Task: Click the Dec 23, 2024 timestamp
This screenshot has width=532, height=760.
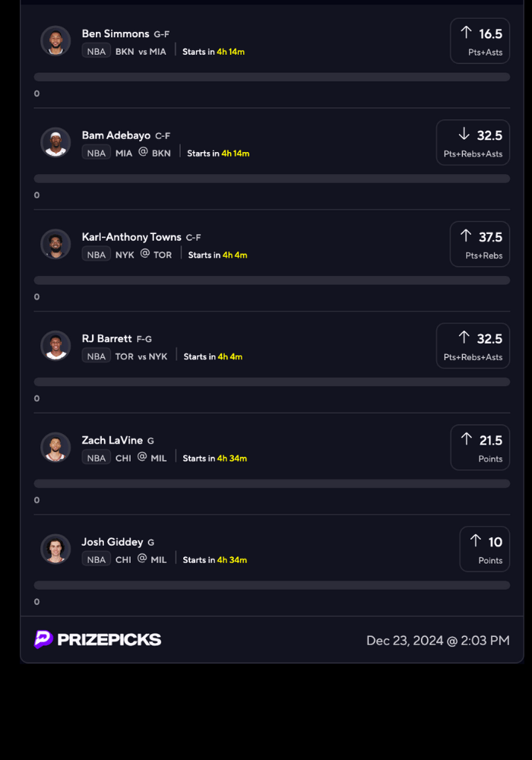Action: click(x=438, y=641)
